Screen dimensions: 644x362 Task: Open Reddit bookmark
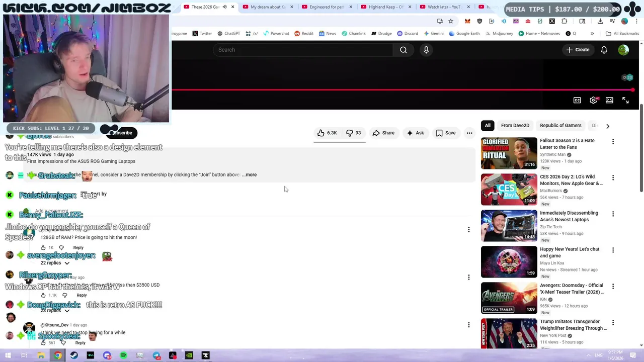(304, 34)
